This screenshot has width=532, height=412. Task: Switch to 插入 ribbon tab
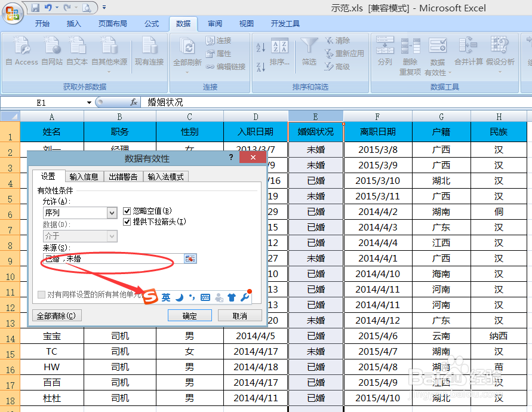[73, 23]
